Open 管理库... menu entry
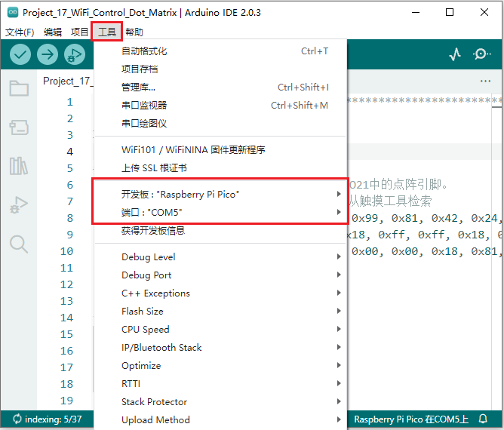Screen dimensions: 504x430 (220, 87)
